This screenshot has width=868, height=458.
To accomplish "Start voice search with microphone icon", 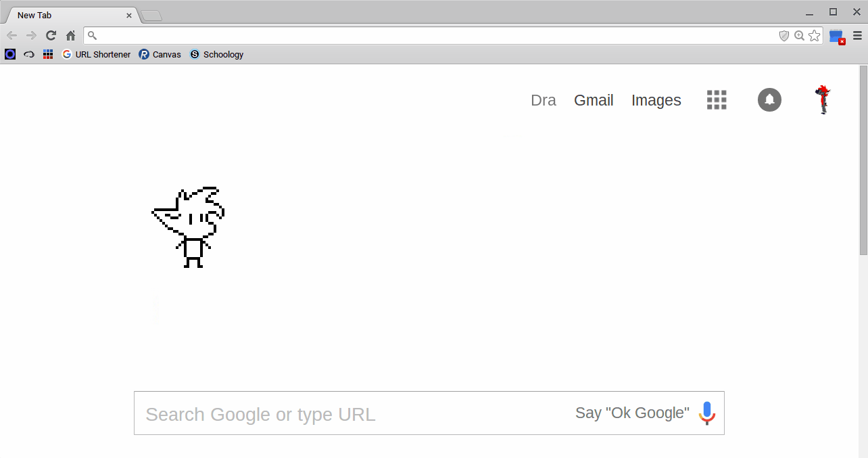I will pyautogui.click(x=707, y=413).
